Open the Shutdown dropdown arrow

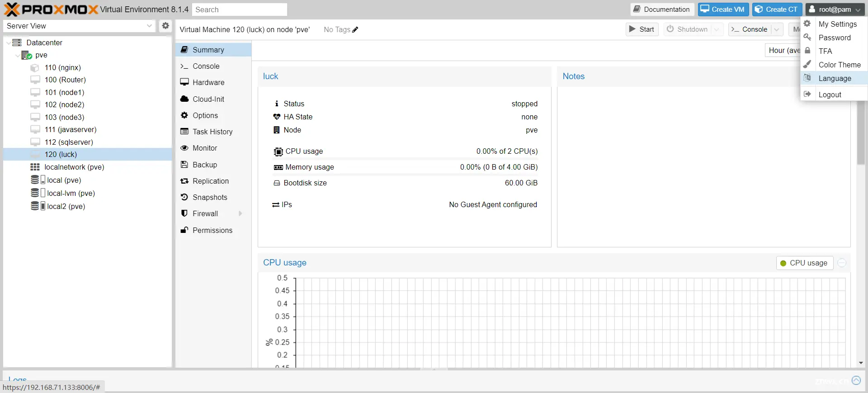click(717, 29)
